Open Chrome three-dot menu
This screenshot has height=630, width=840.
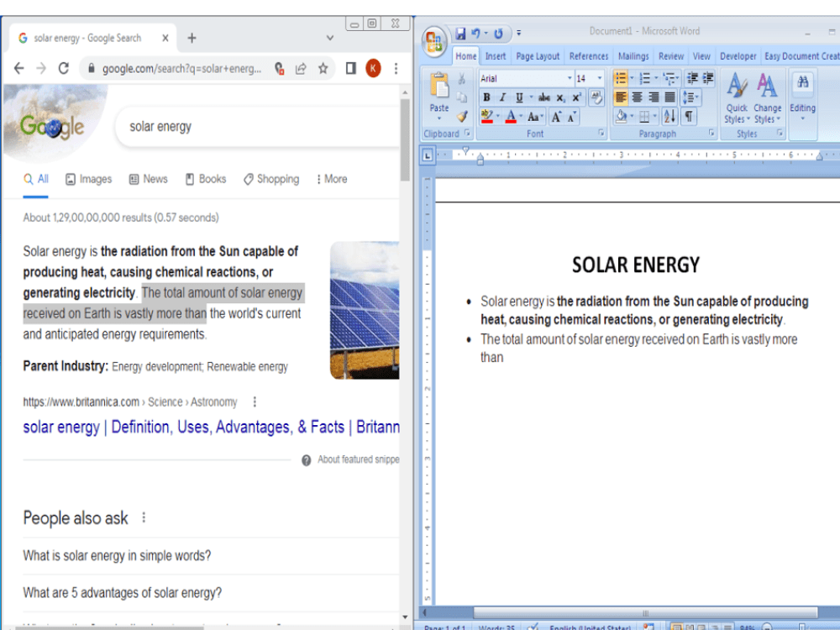[x=396, y=68]
